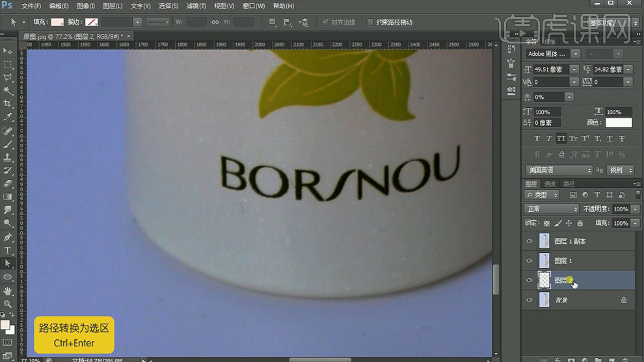The height and width of the screenshot is (362, 644).
Task: Select the Crop tool
Action: (x=7, y=104)
